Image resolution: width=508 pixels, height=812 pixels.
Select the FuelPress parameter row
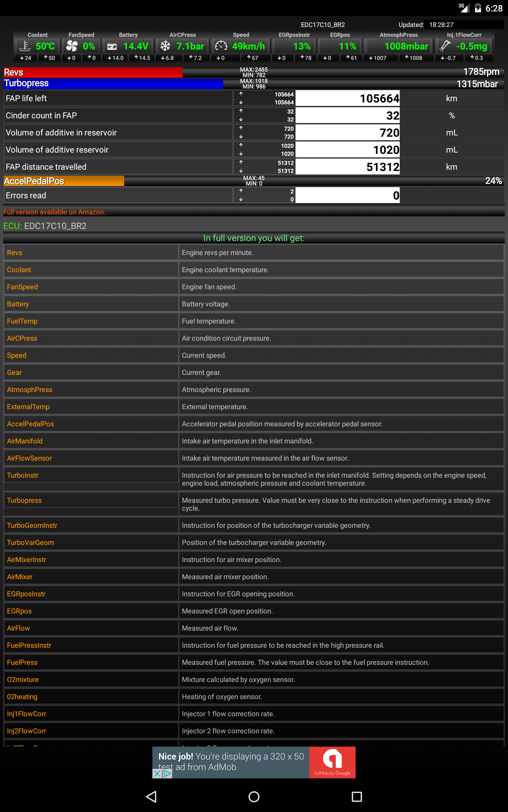(254, 662)
